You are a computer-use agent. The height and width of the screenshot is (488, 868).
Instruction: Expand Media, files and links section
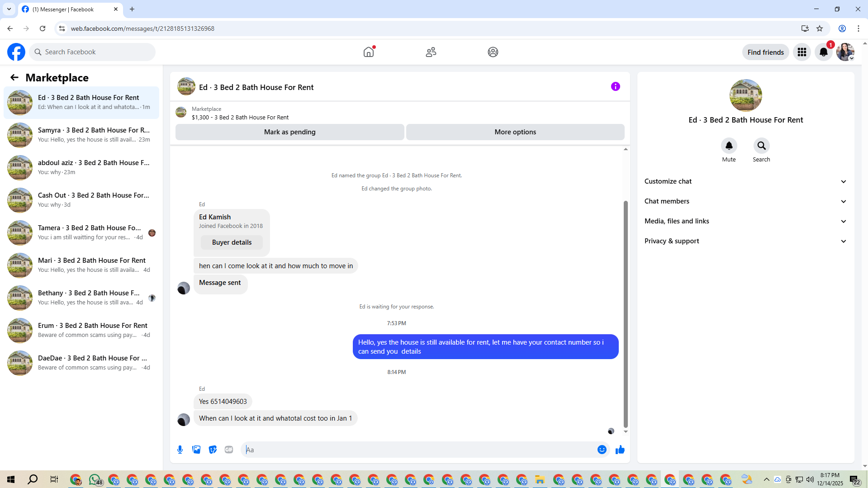pyautogui.click(x=745, y=221)
